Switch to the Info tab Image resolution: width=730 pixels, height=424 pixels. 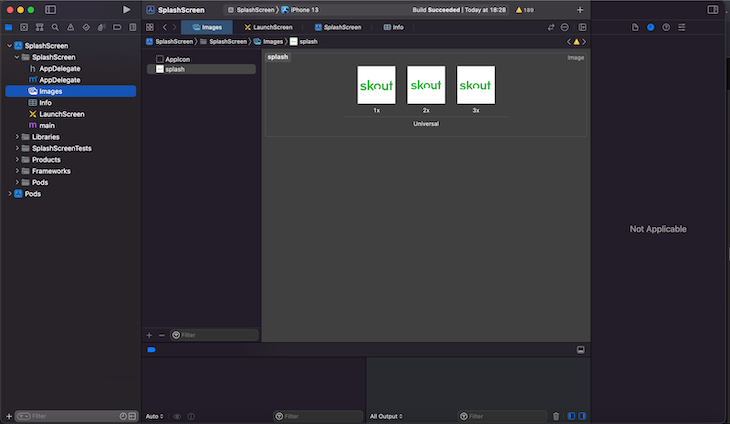pyautogui.click(x=392, y=27)
